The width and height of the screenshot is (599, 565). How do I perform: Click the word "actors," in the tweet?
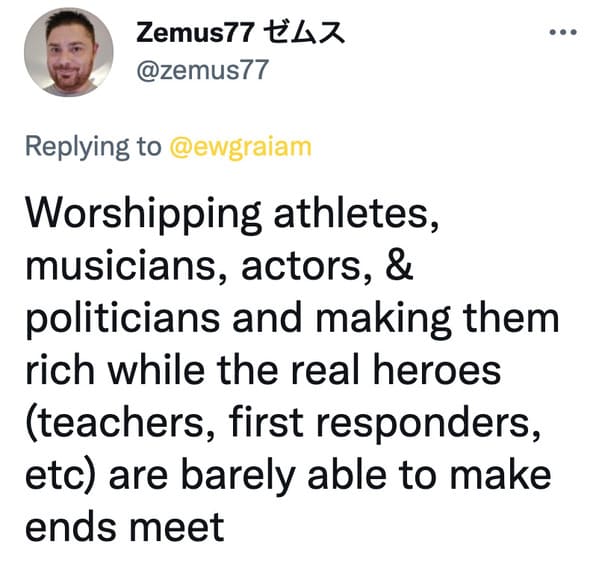pyautogui.click(x=306, y=267)
